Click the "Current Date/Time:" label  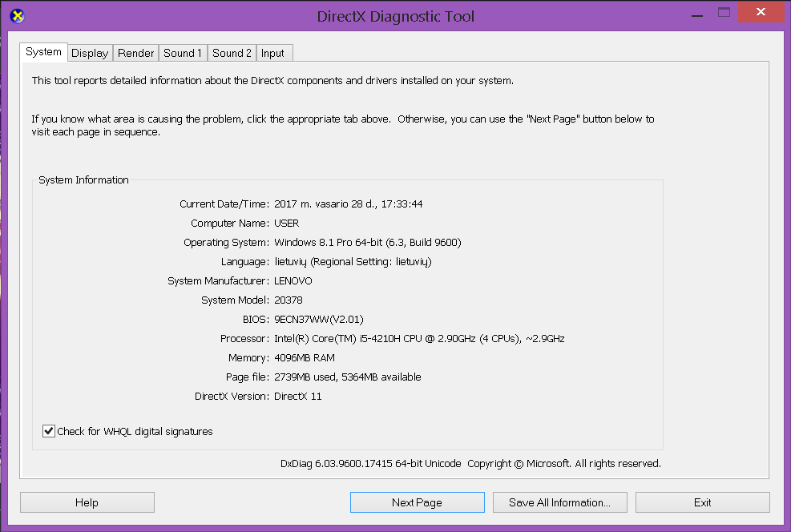pos(224,204)
